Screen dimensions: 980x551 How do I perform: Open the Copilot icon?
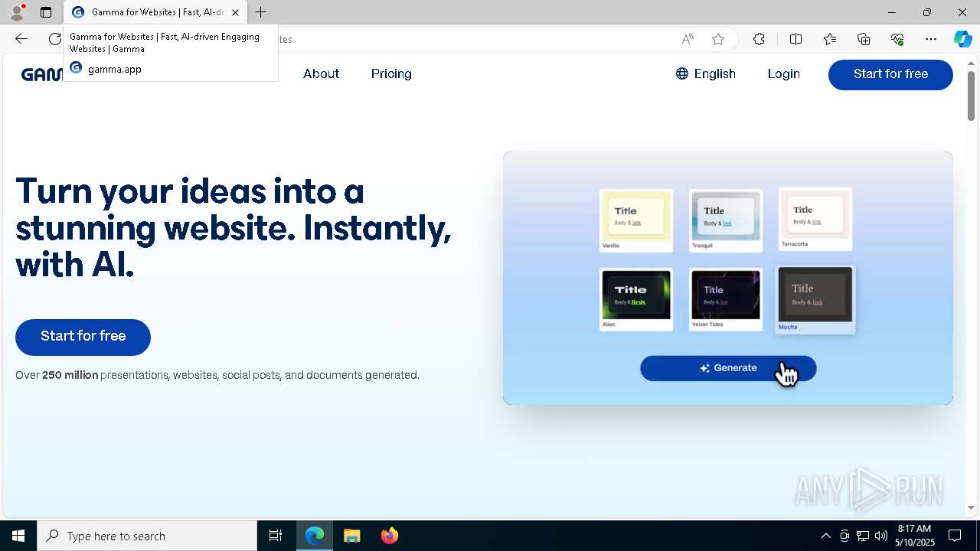point(962,39)
